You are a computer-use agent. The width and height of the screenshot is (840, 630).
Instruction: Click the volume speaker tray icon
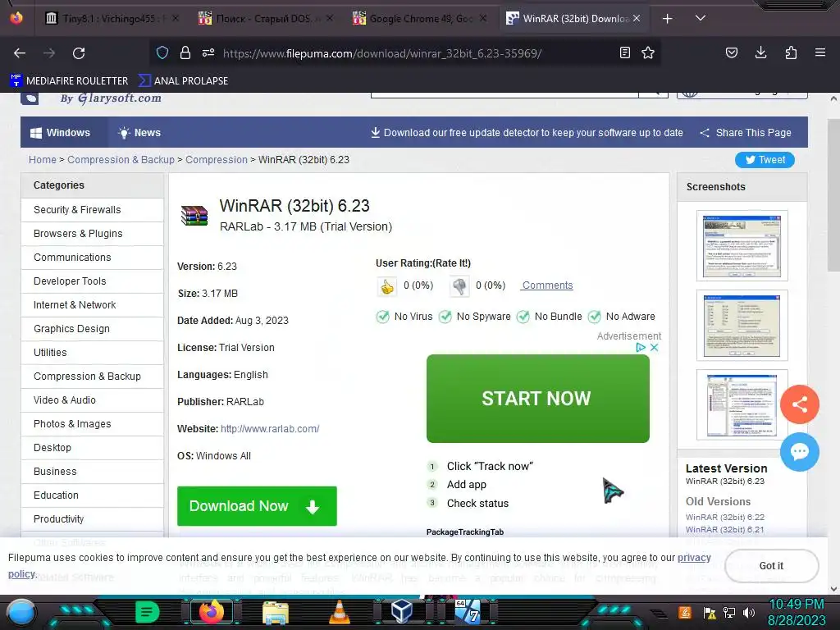coord(749,612)
